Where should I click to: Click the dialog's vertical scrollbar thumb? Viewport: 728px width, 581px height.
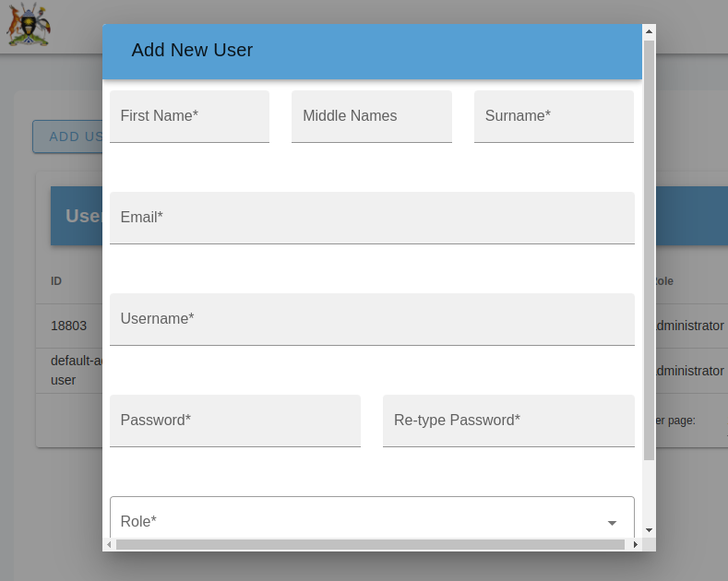pos(649,249)
